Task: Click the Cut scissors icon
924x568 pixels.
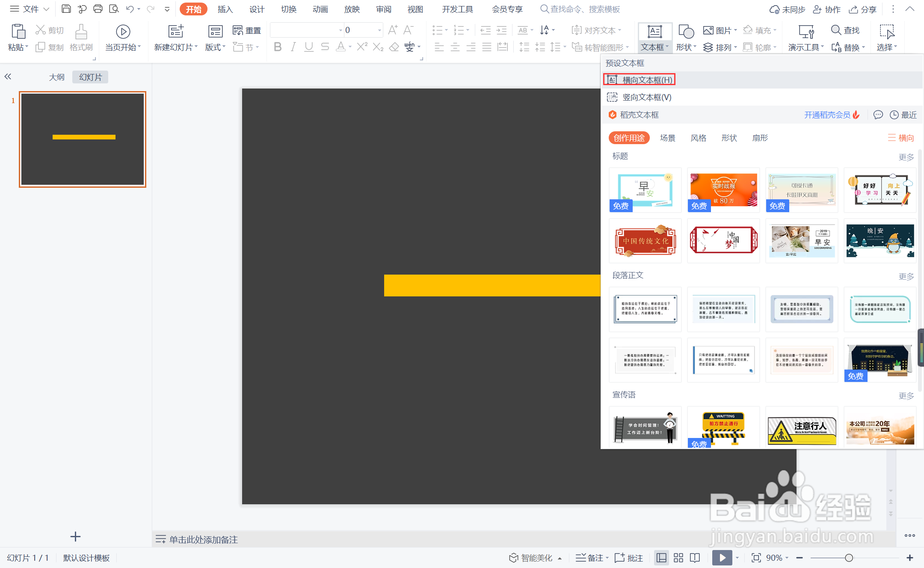Action: coord(40,30)
